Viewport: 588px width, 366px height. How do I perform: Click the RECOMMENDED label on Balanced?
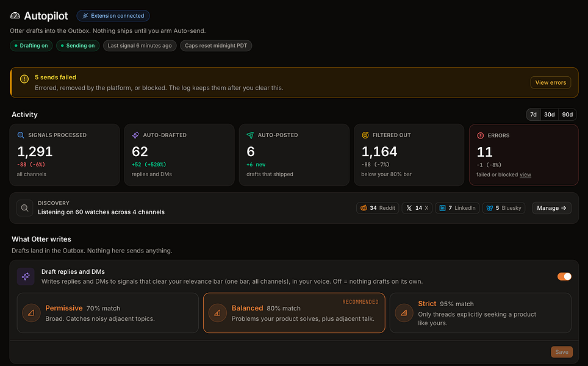click(x=360, y=302)
